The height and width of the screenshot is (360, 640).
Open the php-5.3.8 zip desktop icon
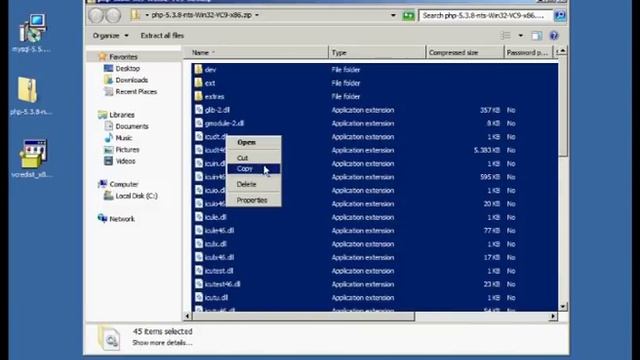30,96
